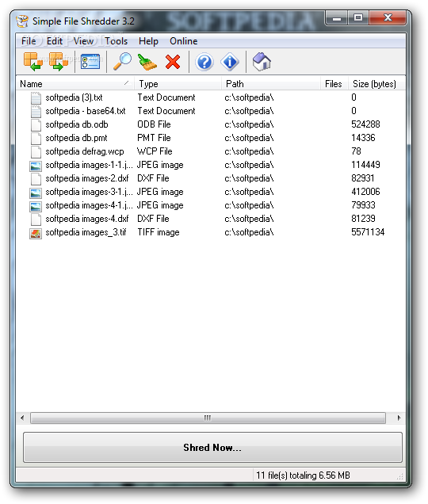The height and width of the screenshot is (504, 428).
Task: Click the size value 14336
Action: pyautogui.click(x=363, y=138)
